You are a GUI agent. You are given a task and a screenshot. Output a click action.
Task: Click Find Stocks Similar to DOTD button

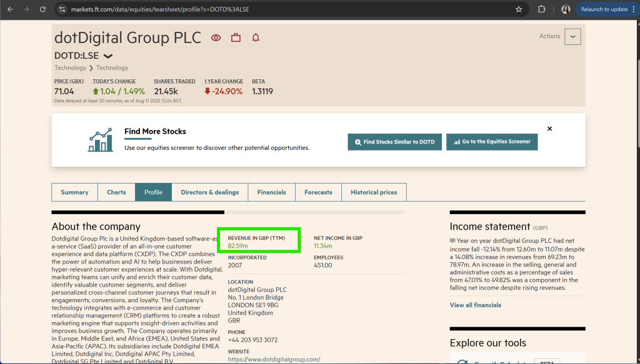pyautogui.click(x=394, y=142)
